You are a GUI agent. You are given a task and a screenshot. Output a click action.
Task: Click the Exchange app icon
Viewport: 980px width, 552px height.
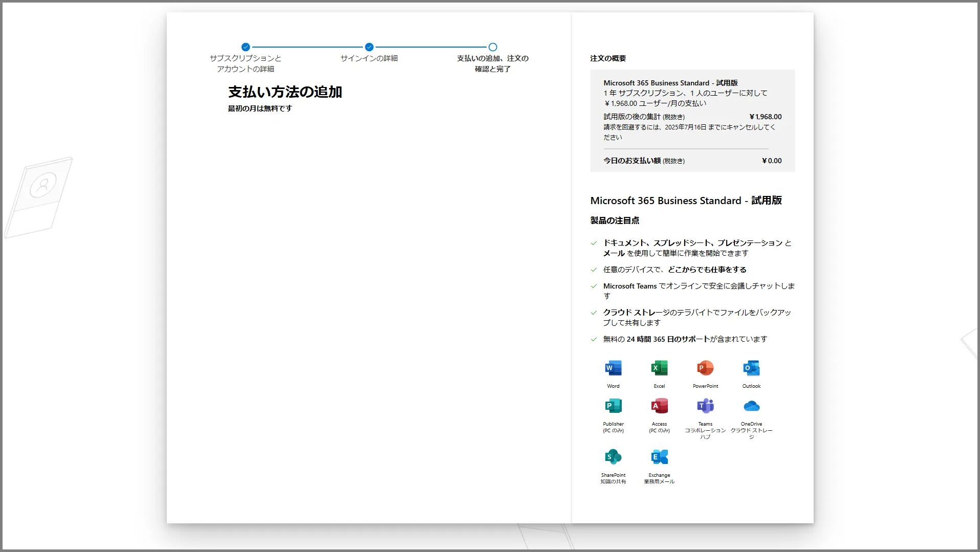tap(659, 456)
